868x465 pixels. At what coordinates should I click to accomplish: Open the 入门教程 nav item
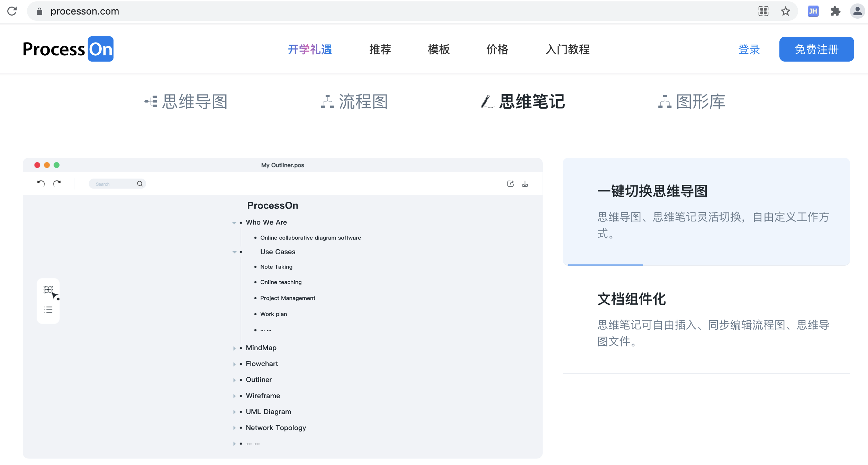(x=568, y=49)
